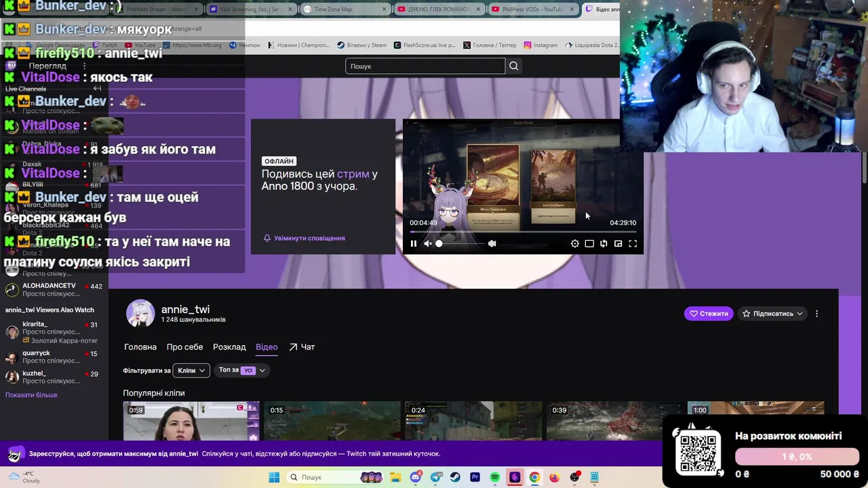Viewport: 868px width, 488px height.
Task: Open the 0:39 clip thumbnail
Action: 614,421
